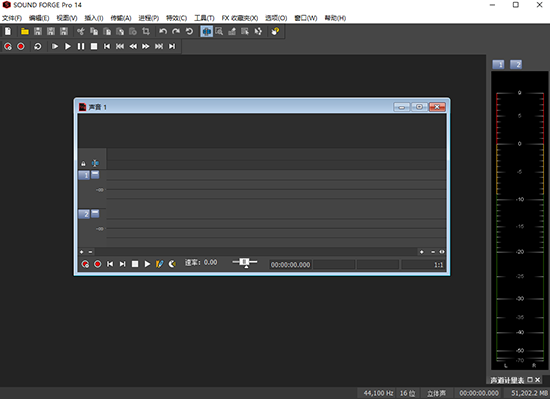Zoom out level with bottom-left minus button
Viewport: 550px width, 399px height.
[x=90, y=252]
